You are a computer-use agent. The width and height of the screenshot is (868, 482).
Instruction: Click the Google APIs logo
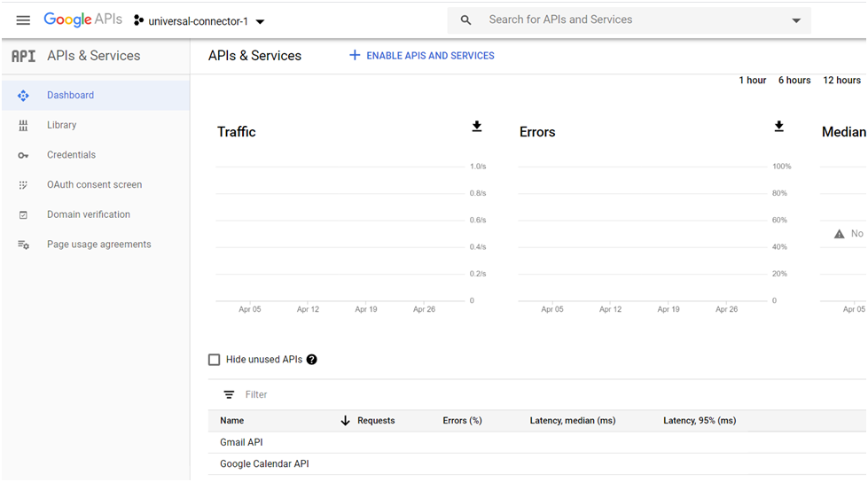coord(83,19)
